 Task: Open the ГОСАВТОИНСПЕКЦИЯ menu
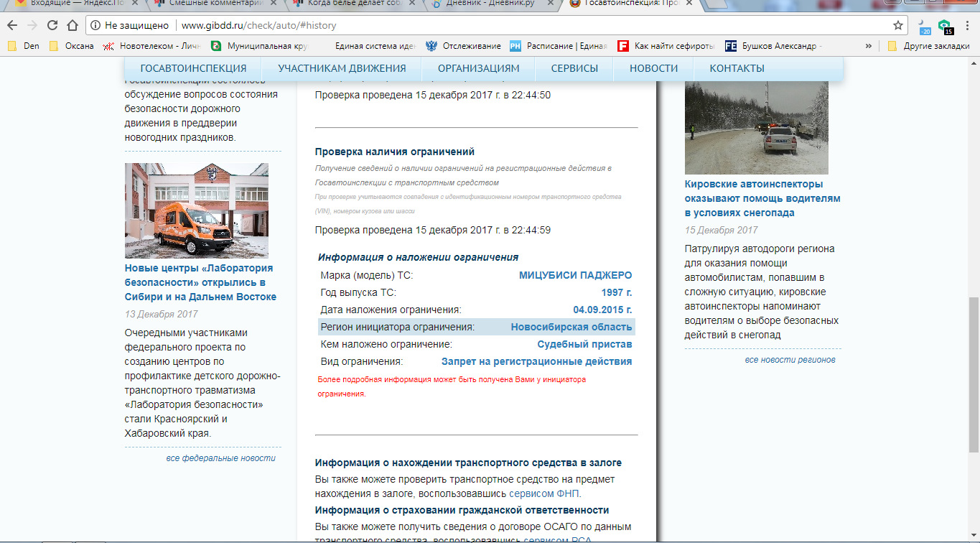point(193,69)
